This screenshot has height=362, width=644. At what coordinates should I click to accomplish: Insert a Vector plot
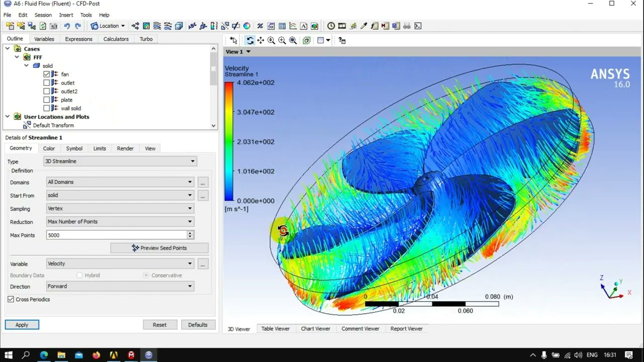click(x=135, y=26)
